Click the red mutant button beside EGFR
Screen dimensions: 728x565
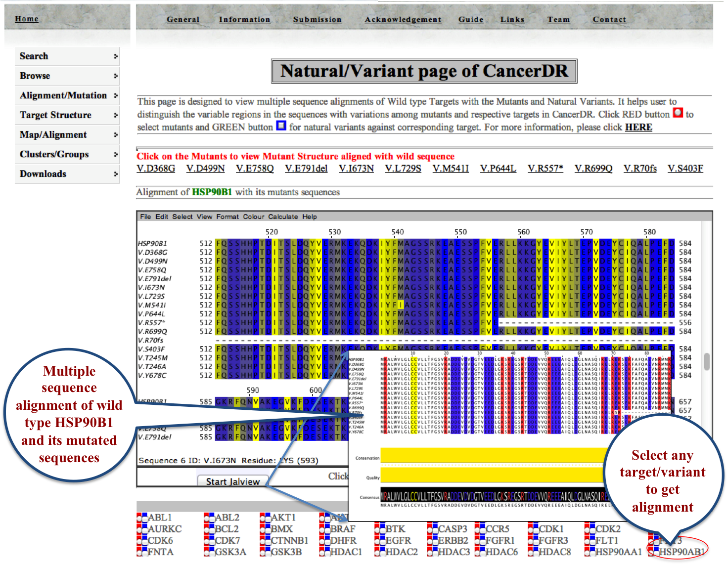pos(377,541)
